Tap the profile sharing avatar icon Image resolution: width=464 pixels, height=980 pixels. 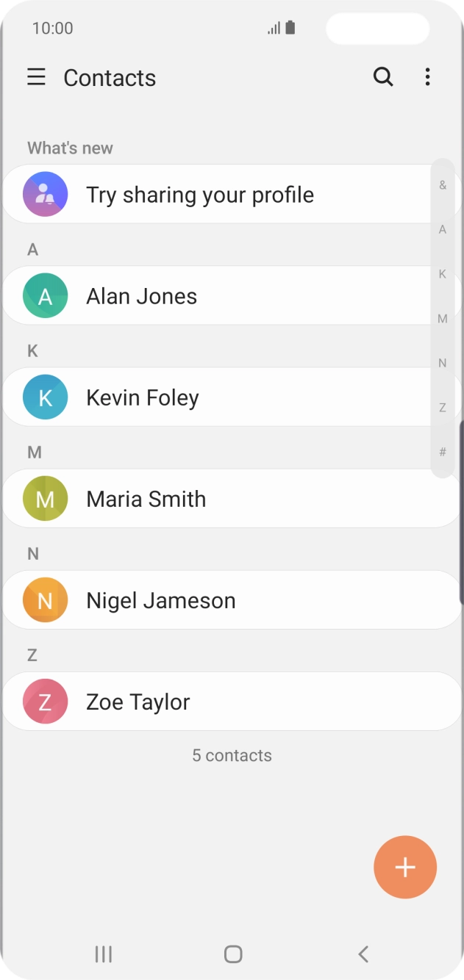coord(45,194)
